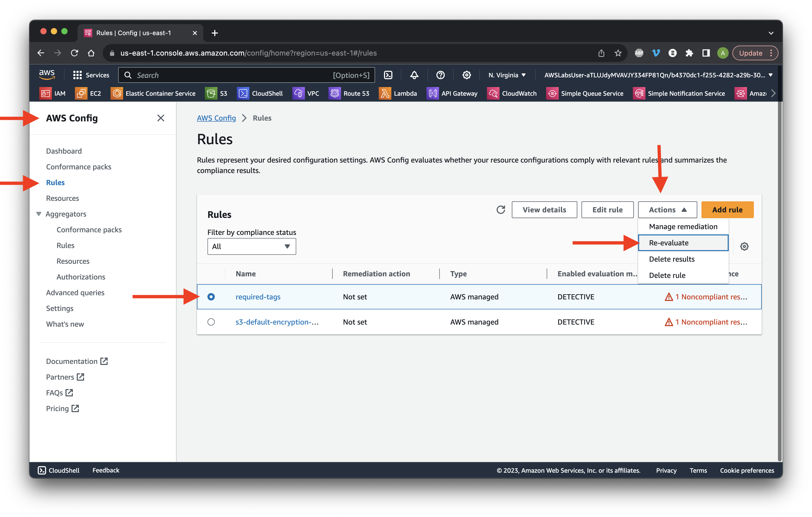Open the Pricing external link
The image size is (812, 517).
tap(62, 408)
